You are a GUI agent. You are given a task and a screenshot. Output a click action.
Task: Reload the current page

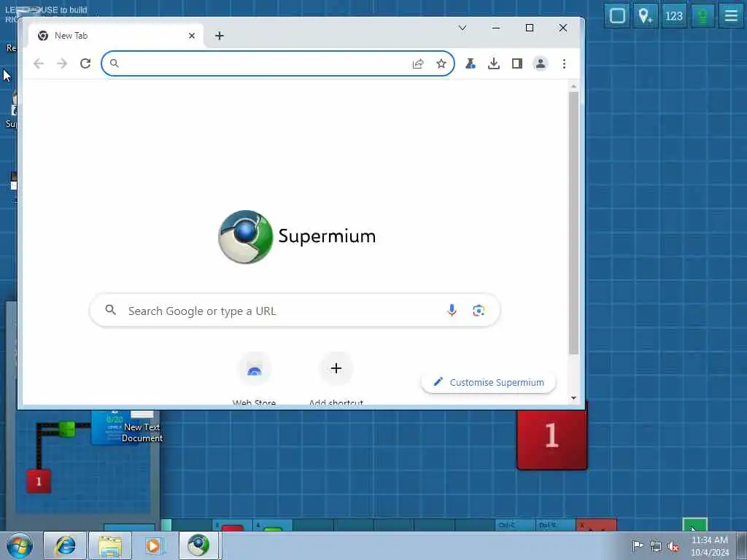tap(85, 63)
